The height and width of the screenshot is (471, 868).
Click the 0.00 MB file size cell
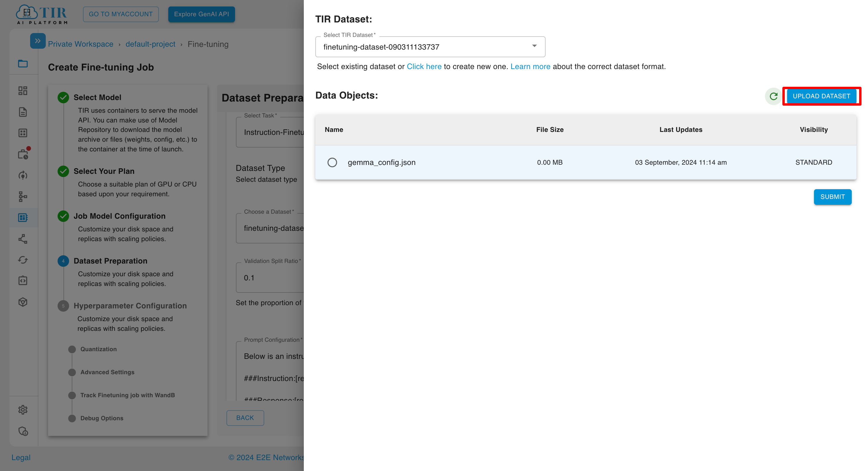pyautogui.click(x=549, y=162)
